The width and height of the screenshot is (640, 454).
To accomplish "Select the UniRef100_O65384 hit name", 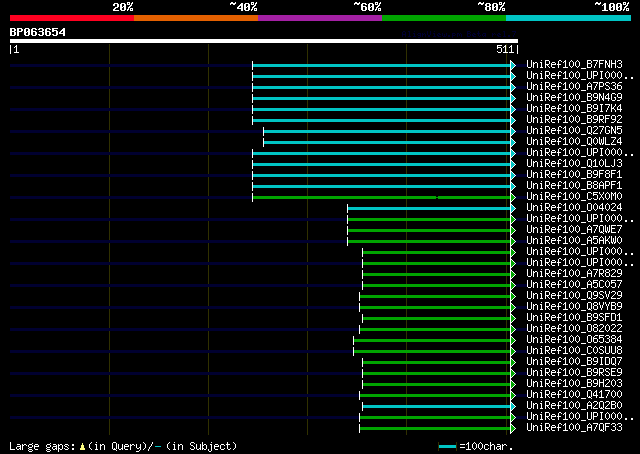I will tap(574, 340).
